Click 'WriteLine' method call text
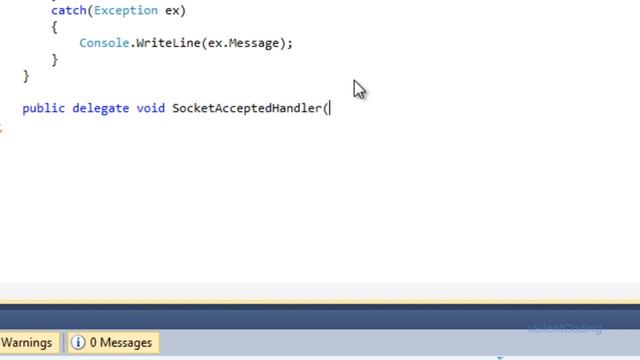640x360 pixels. pos(168,43)
